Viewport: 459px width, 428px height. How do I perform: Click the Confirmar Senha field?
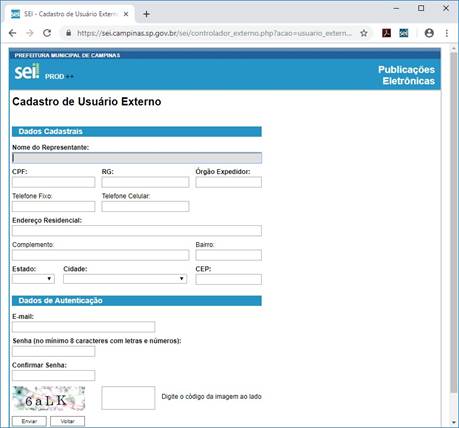tap(54, 376)
